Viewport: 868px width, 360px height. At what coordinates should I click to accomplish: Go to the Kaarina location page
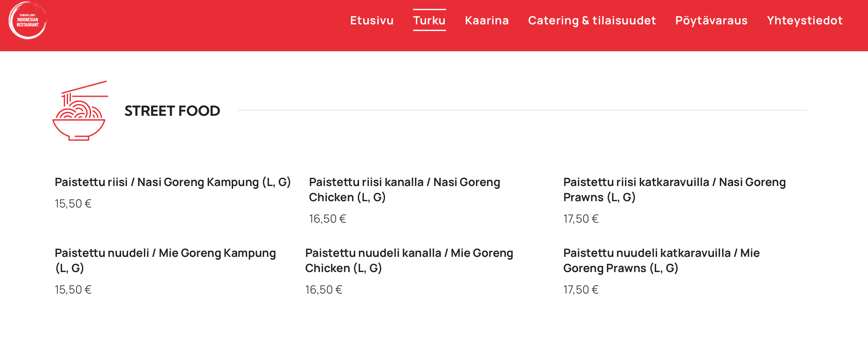coord(487,20)
